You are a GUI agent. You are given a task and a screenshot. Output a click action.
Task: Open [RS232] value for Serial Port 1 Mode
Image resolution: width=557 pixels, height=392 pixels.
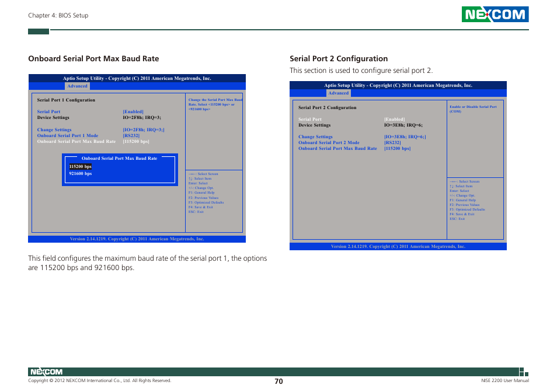click(131, 135)
